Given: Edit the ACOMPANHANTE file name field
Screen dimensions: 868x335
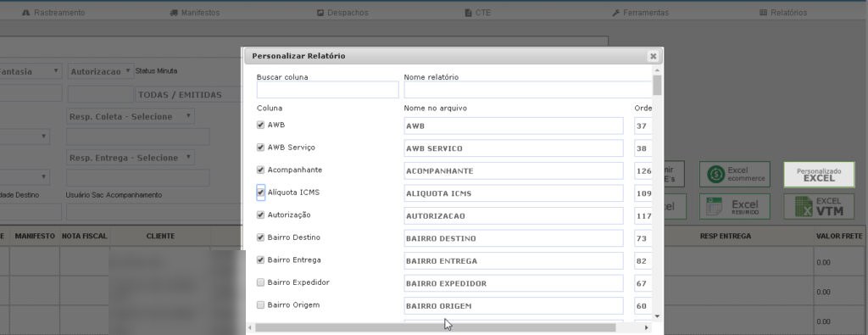Looking at the screenshot, I should click(514, 170).
